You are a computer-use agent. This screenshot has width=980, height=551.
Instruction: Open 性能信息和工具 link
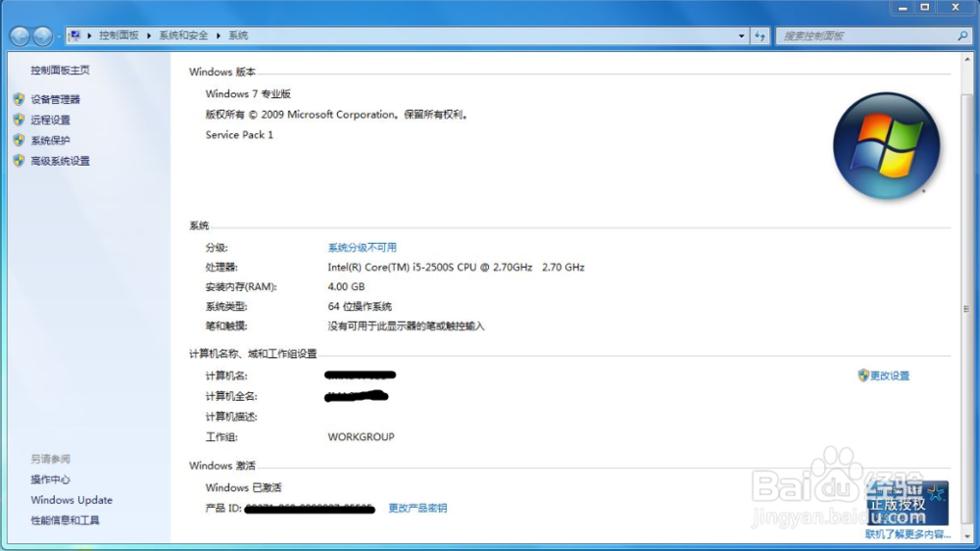pyautogui.click(x=65, y=521)
